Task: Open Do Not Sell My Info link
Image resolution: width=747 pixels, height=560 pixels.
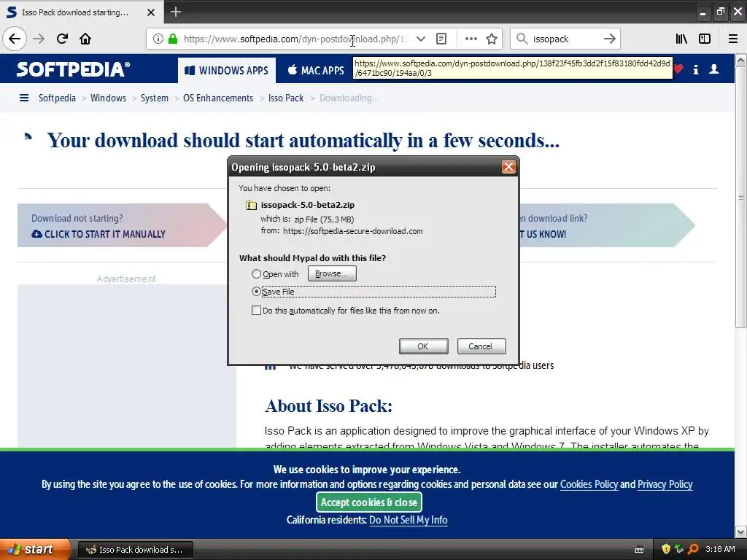Action: 409,520
